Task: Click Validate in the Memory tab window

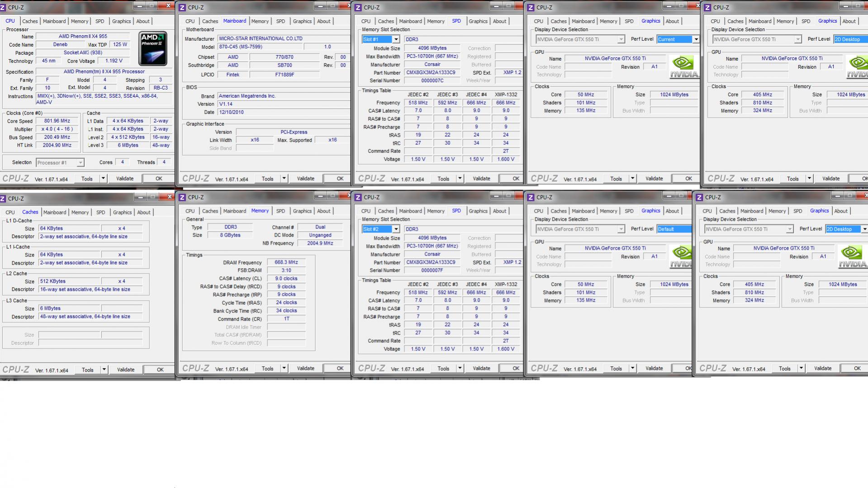Action: 306,369
